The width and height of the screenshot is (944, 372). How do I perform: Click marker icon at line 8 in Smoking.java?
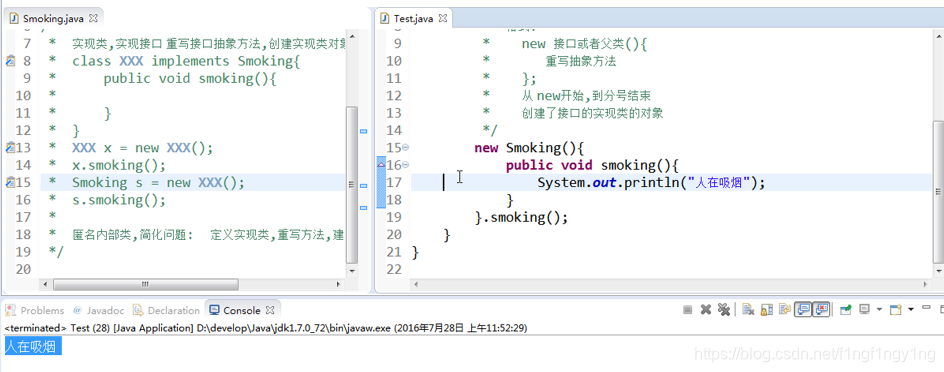click(x=10, y=61)
